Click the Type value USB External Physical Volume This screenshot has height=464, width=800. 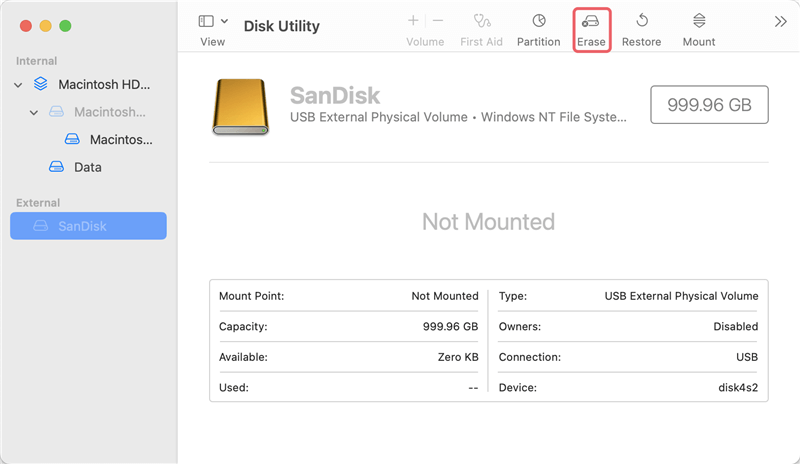[x=682, y=296]
